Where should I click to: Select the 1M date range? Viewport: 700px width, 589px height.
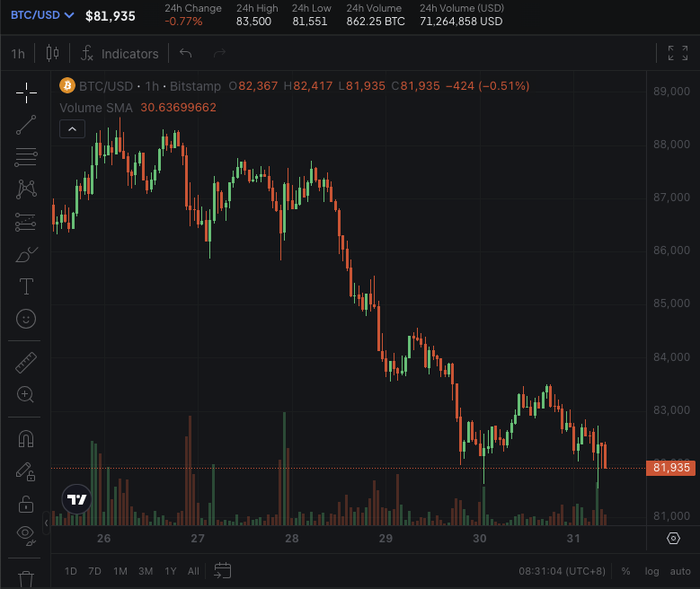click(x=120, y=571)
